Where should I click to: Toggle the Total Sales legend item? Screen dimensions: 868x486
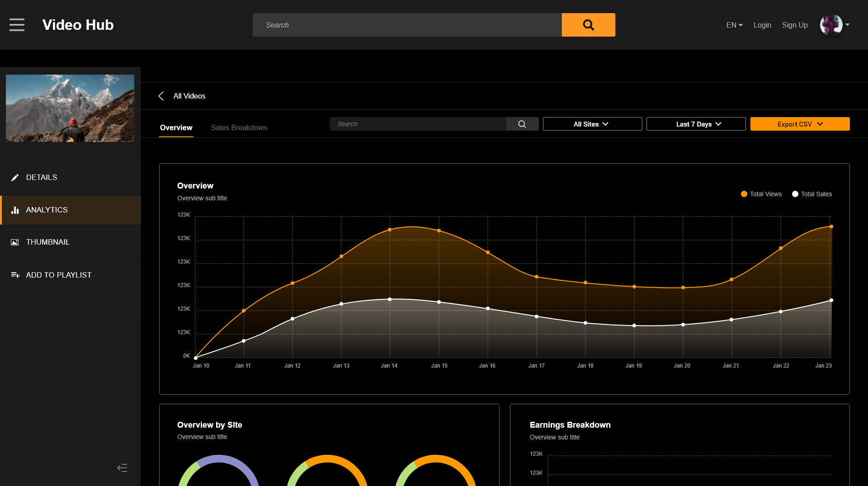(x=812, y=194)
